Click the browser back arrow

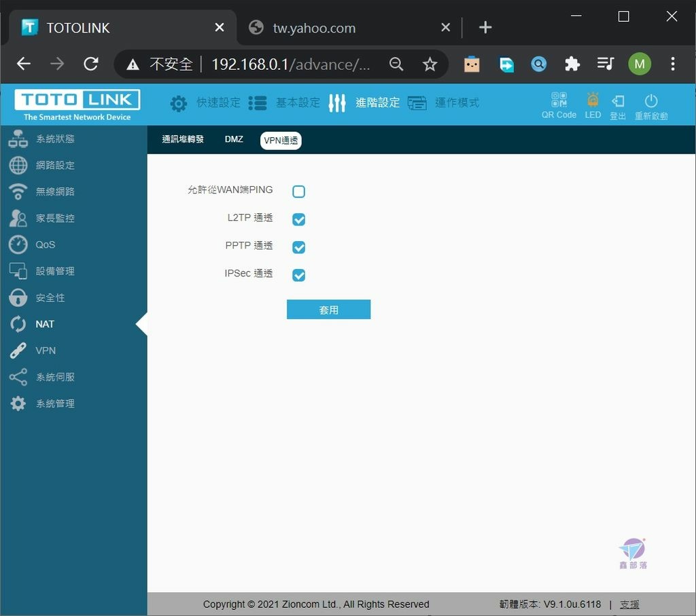tap(24, 64)
